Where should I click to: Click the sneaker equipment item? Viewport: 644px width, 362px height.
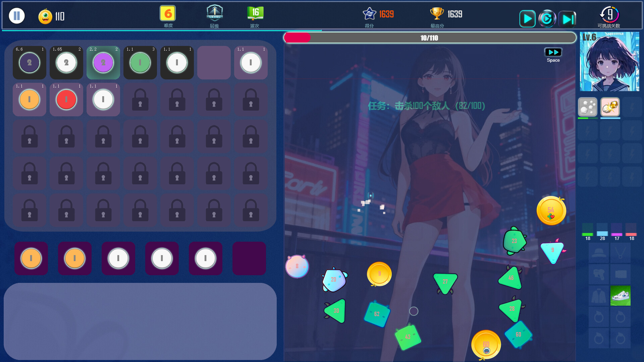pos(620,296)
